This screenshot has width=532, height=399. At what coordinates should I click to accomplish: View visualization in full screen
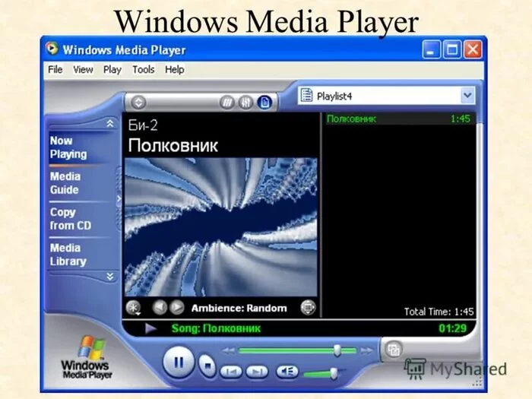point(308,308)
